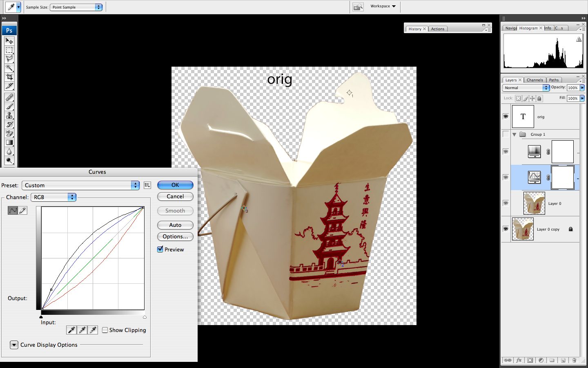Switch to the Channels tab
Image resolution: width=588 pixels, height=368 pixels.
point(535,80)
